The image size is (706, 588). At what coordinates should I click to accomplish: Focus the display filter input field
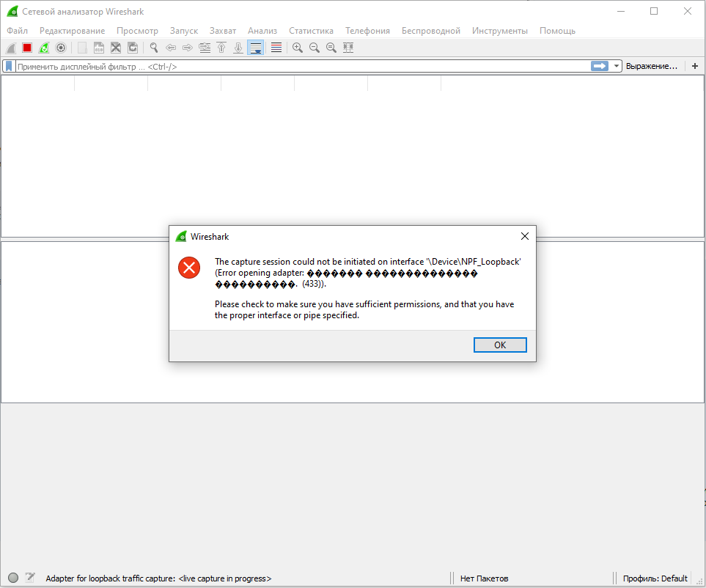click(303, 66)
